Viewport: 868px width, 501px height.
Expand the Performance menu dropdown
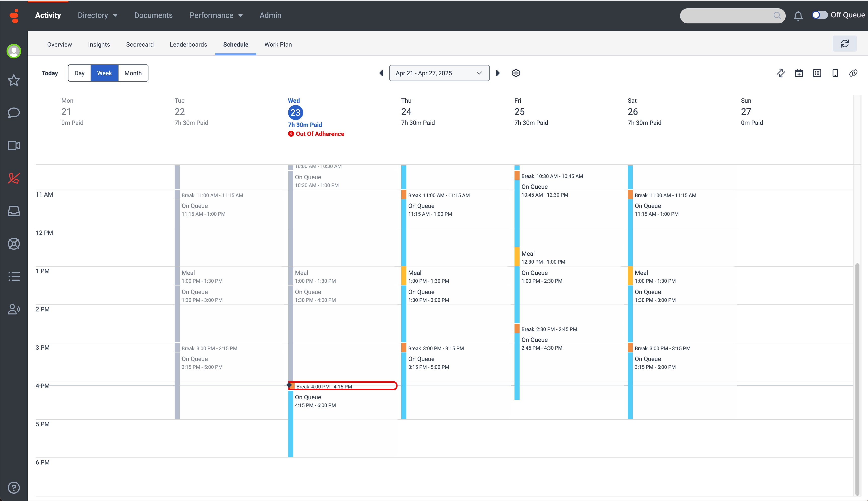(216, 16)
